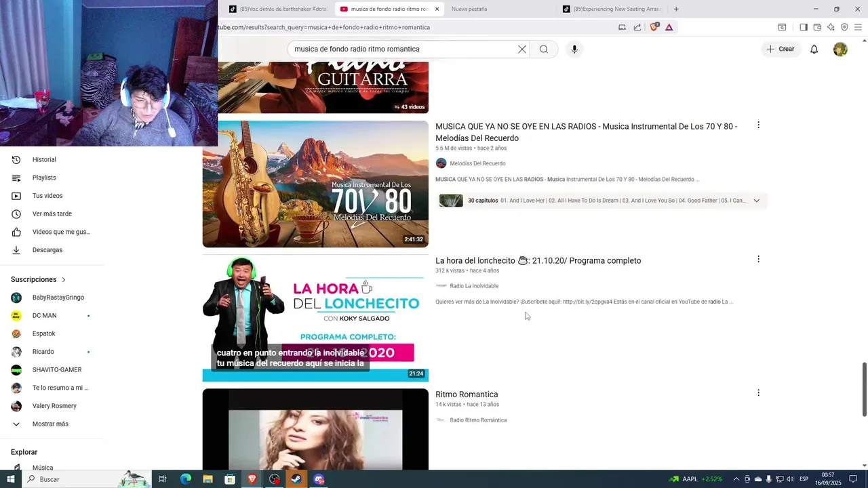
Task: Open the Brave hamburger main menu
Action: pos(858,27)
